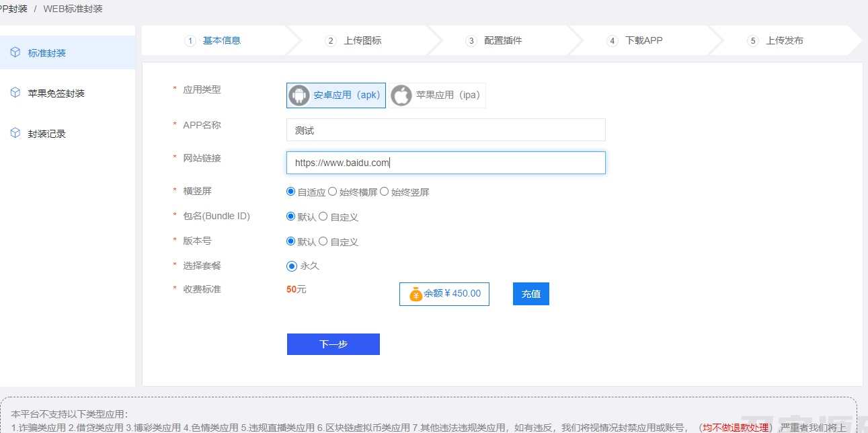Screen dimensions: 868x433
Task: Click the 选择套餐 label
Action: 202,266
